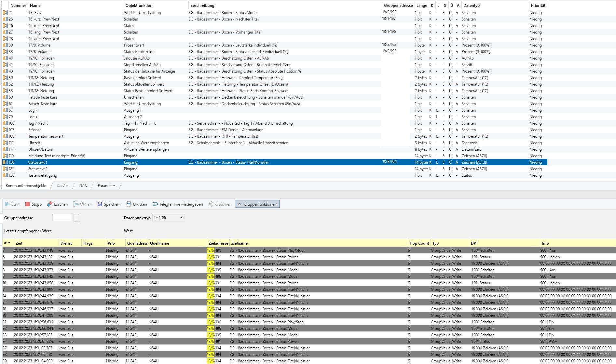
Task: Click the Optionen gear icon
Action: click(x=211, y=204)
